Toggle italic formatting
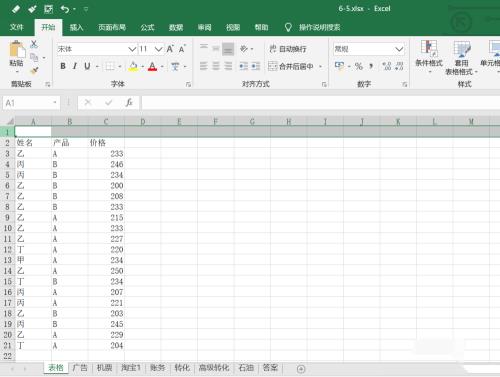This screenshot has width=500, height=377. (75, 66)
